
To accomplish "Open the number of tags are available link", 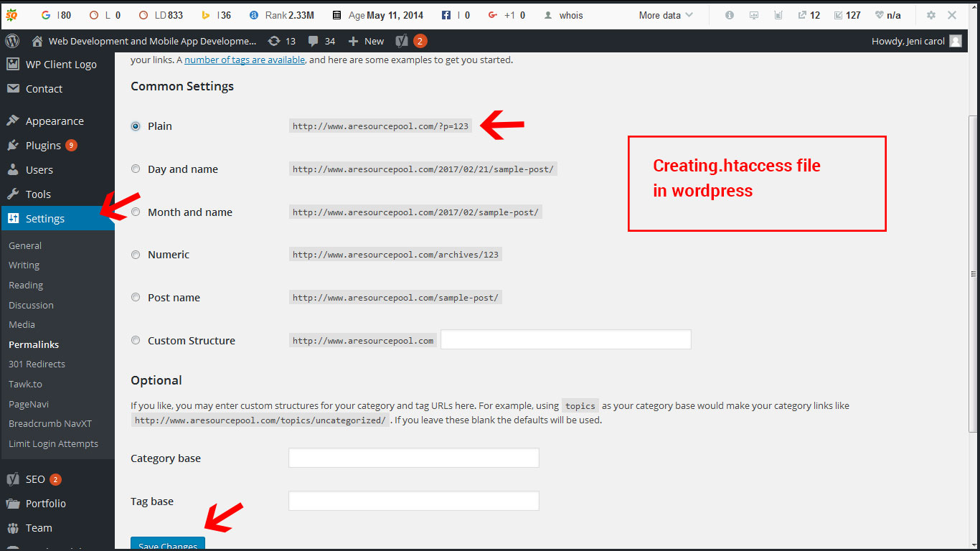I will [x=244, y=60].
